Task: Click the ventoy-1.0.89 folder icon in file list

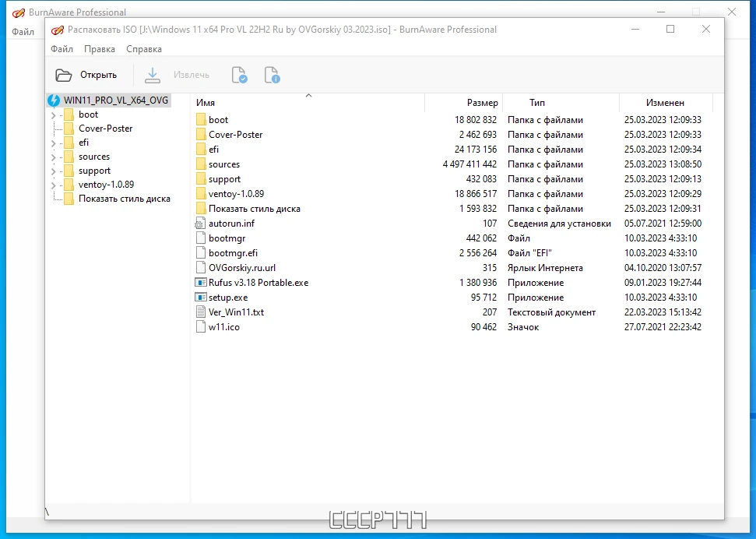Action: [x=201, y=193]
